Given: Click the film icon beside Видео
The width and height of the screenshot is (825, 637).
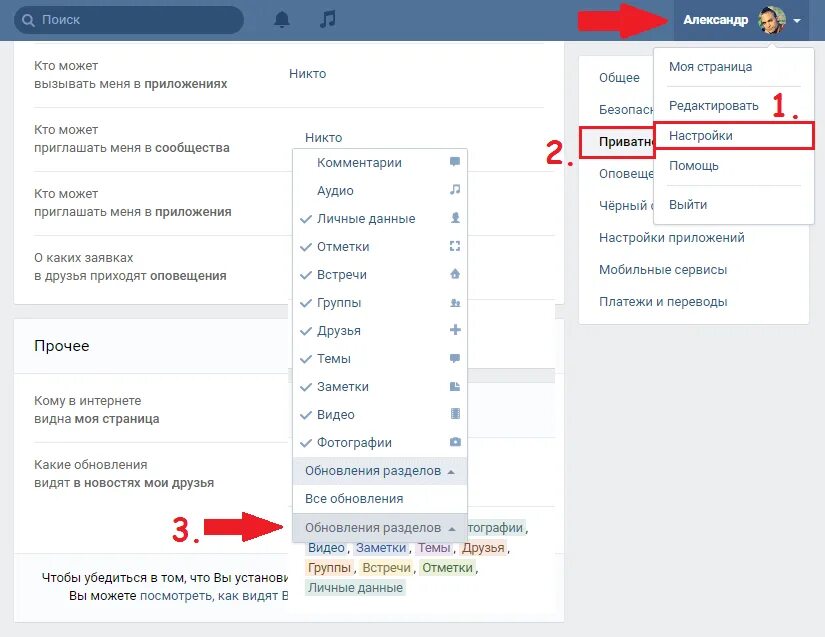Looking at the screenshot, I should 455,414.
